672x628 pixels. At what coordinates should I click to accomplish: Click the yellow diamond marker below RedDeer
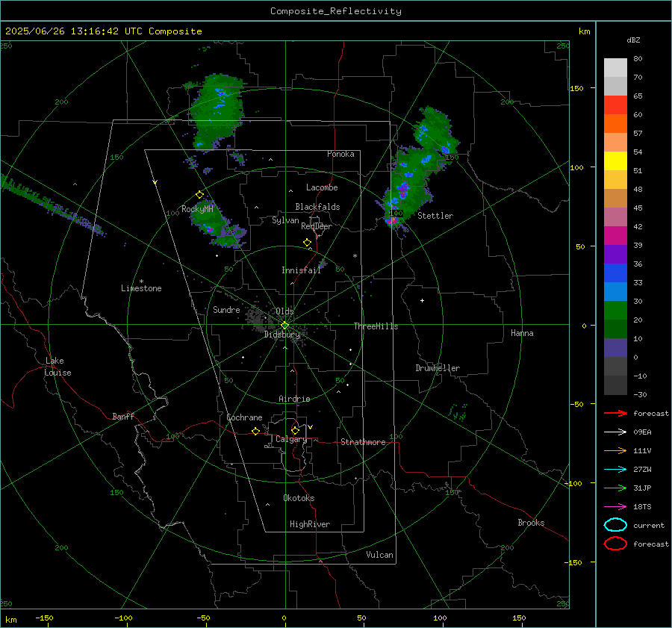coord(307,243)
